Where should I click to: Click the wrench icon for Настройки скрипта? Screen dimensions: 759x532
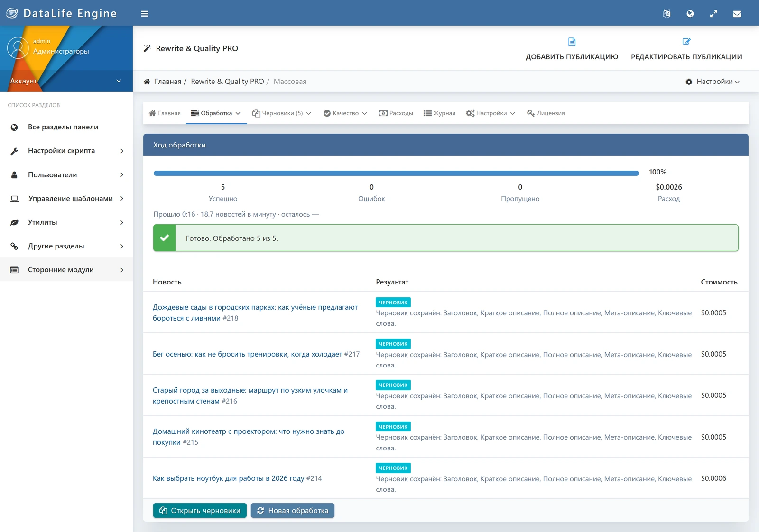14,151
